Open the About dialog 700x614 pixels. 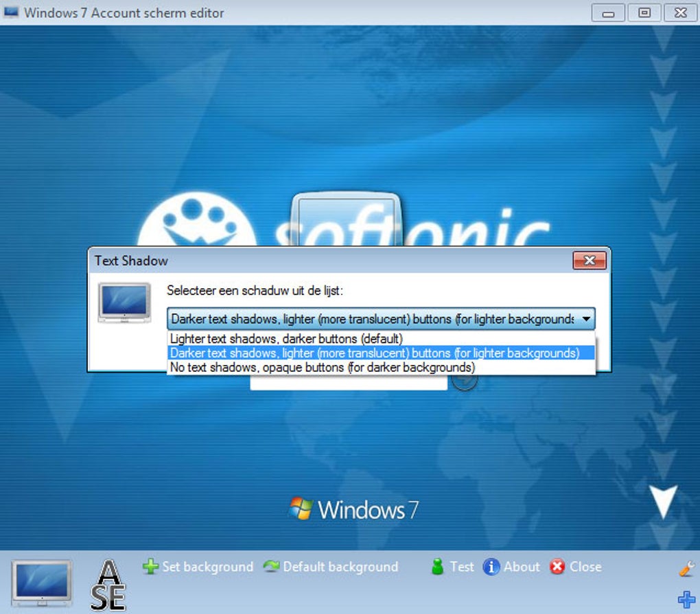(x=511, y=567)
